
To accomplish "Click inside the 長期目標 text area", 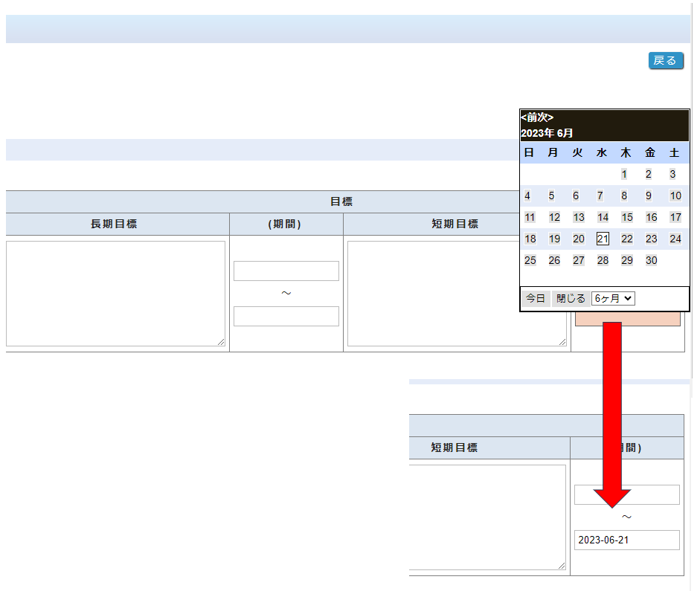I will (x=115, y=293).
